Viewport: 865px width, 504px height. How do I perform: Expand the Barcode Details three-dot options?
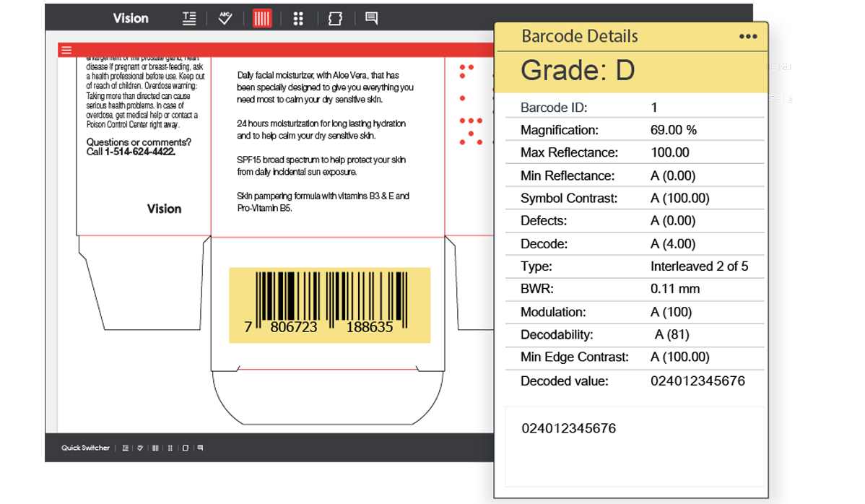point(748,37)
